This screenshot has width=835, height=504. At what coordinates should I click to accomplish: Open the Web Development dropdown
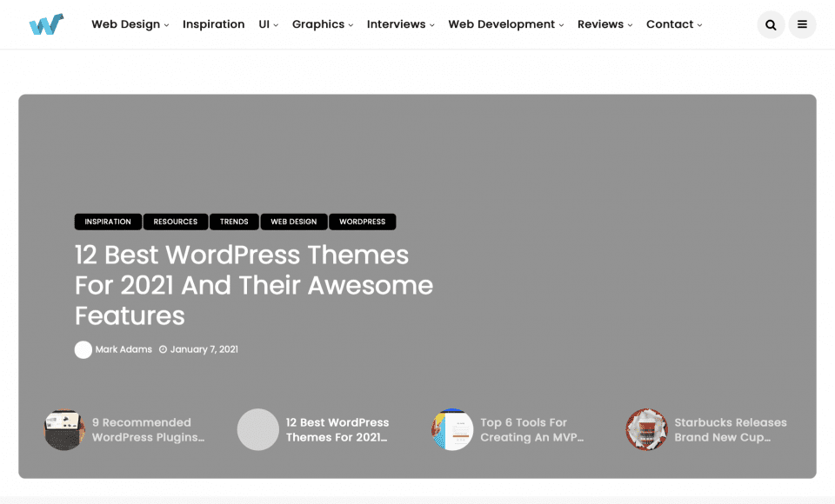tap(501, 24)
